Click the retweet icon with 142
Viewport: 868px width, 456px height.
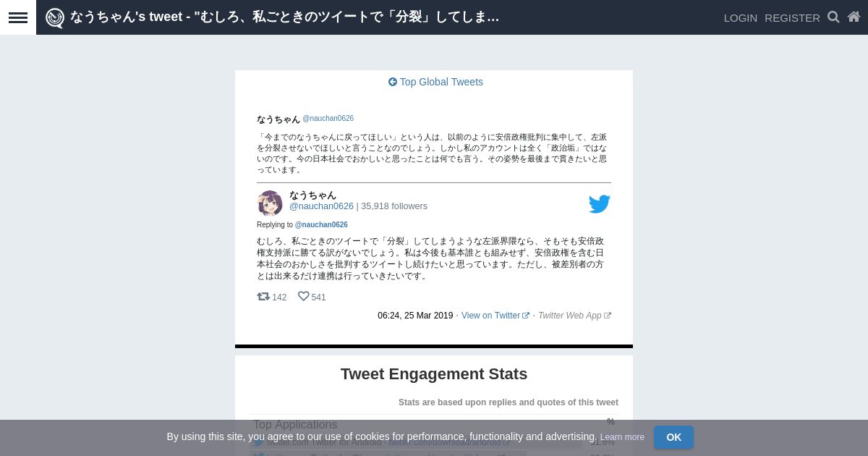point(263,297)
